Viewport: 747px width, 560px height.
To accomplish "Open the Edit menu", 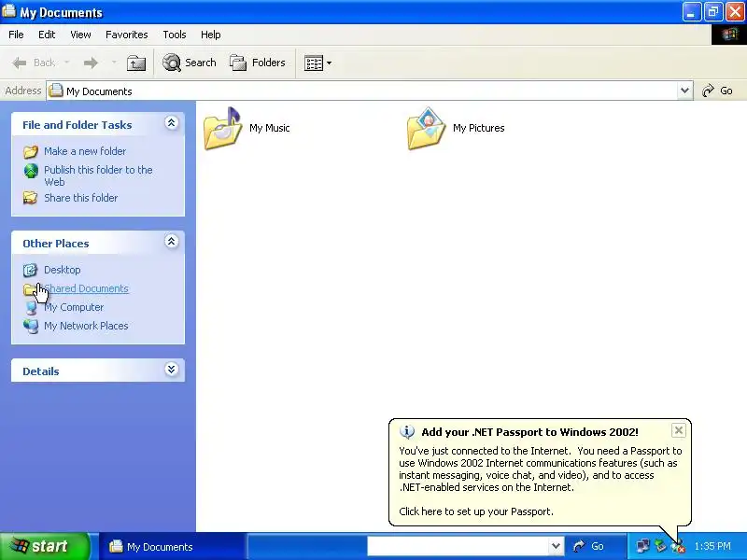I will tap(47, 35).
